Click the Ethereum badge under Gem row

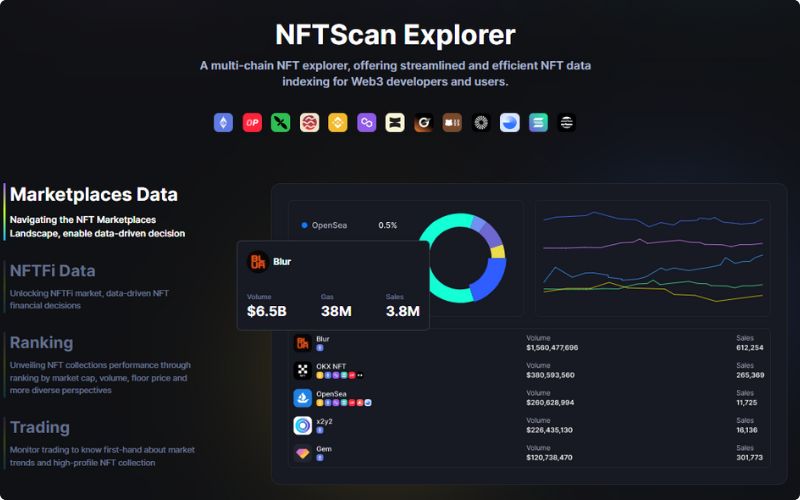point(320,458)
